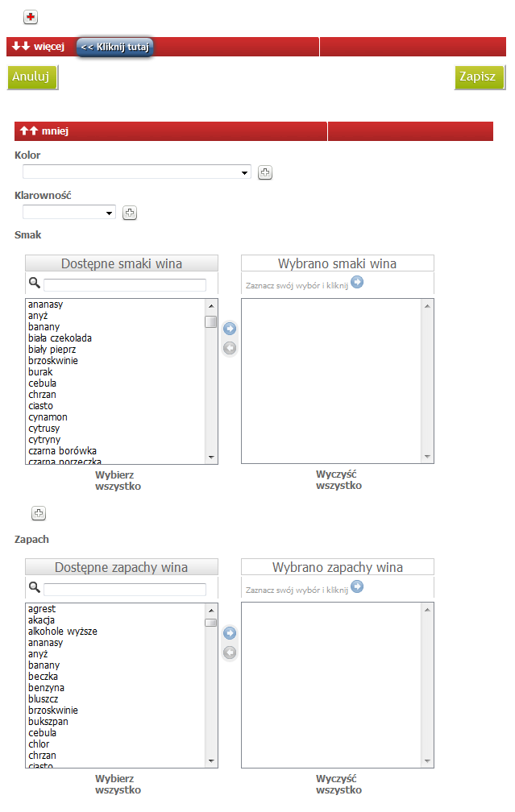Click the red plus icon at top
This screenshot has width=515, height=812.
[x=31, y=17]
